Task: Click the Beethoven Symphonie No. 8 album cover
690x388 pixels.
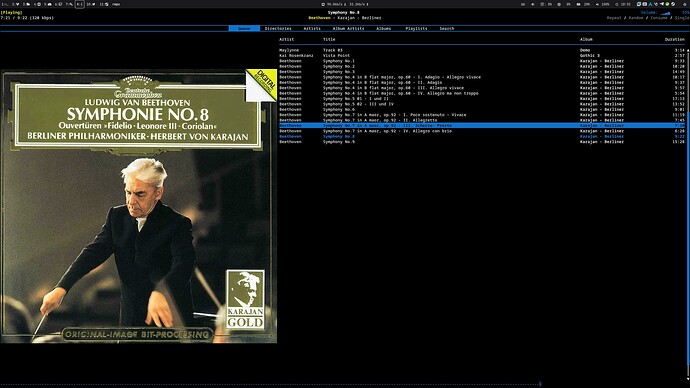Action: 139,206
